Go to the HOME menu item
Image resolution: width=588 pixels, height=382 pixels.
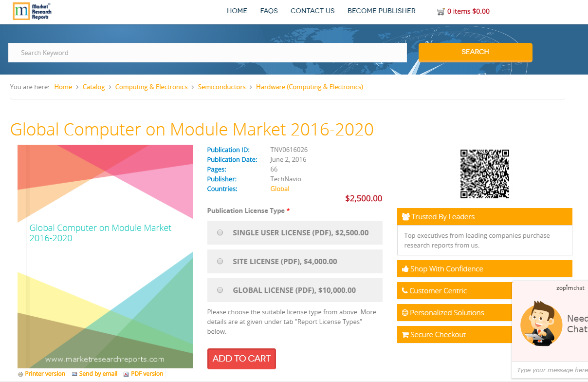(x=237, y=11)
